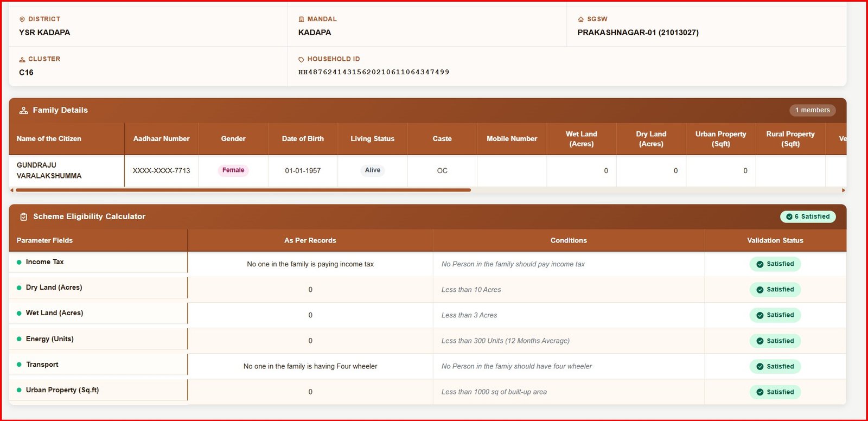Click the Energy (Units) parameter row
The height and width of the screenshot is (421, 868).
[427, 341]
